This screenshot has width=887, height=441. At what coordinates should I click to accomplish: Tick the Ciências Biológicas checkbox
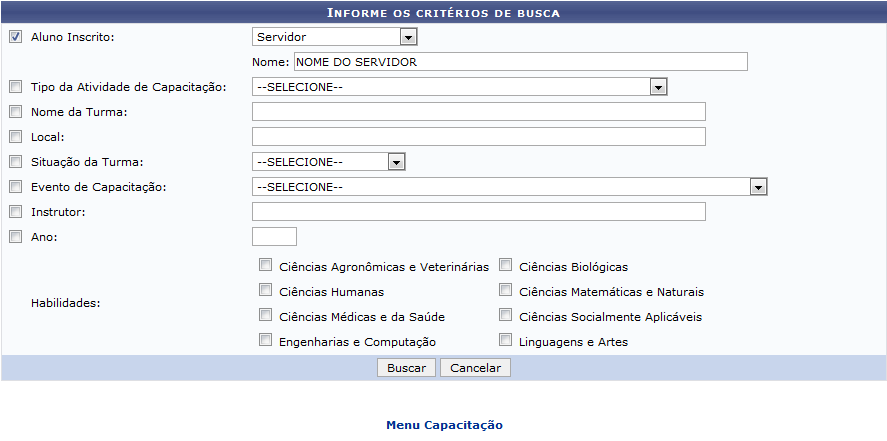[505, 265]
